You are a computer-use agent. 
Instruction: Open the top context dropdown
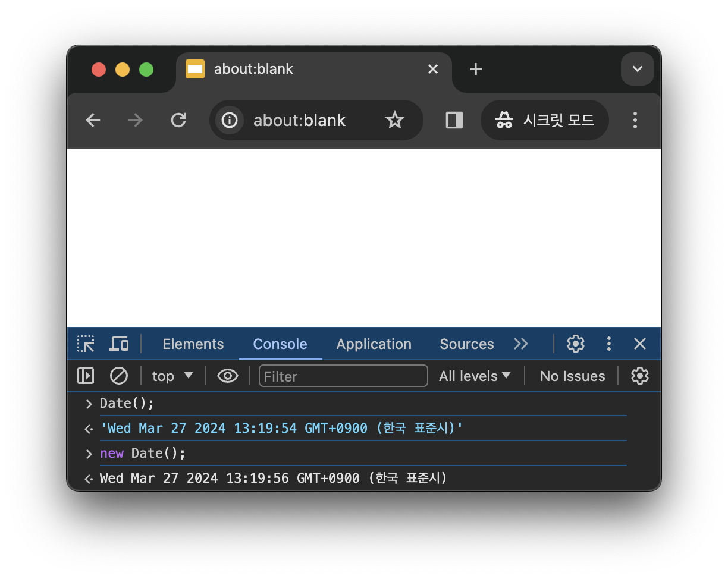coord(172,376)
